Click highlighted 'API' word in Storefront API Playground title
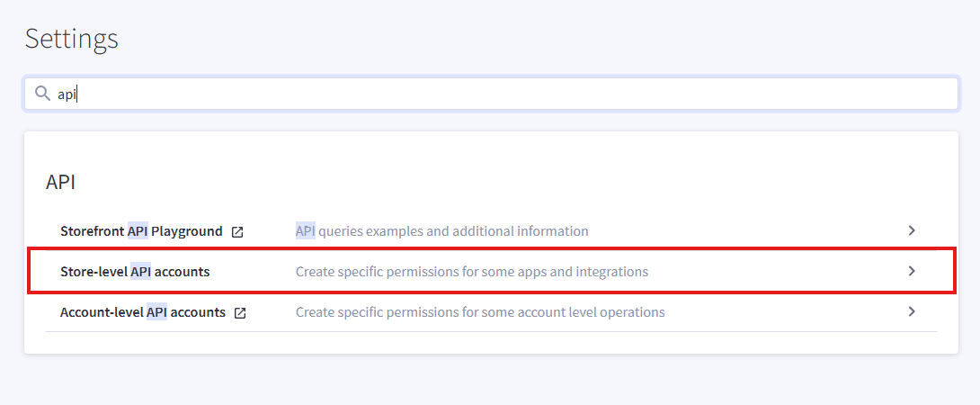The width and height of the screenshot is (980, 405). [x=138, y=231]
